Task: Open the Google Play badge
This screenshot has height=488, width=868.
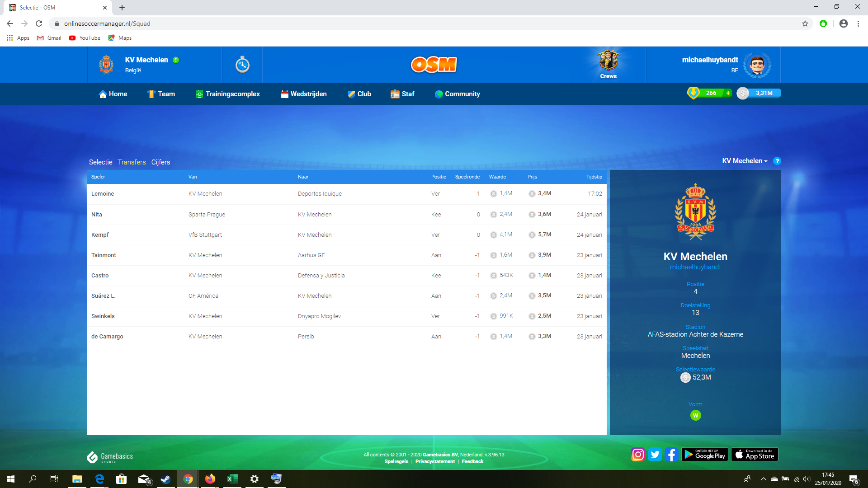Action: [705, 454]
